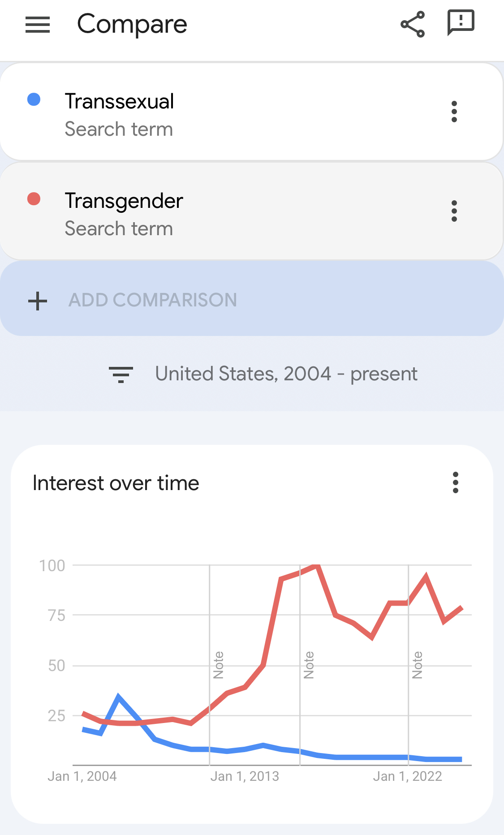Viewport: 504px width, 835px height.
Task: Click the blue Transsexual line peak
Action: 119,697
